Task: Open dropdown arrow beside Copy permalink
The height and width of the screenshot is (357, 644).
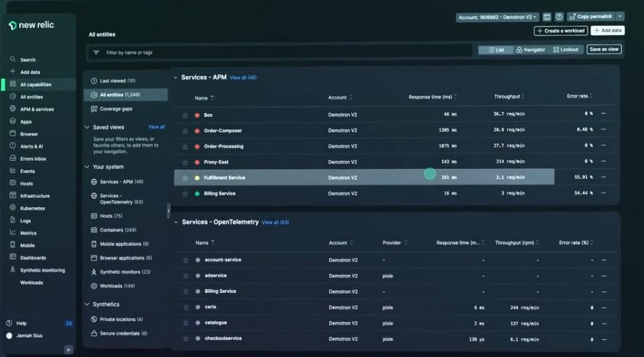Action: coord(620,16)
